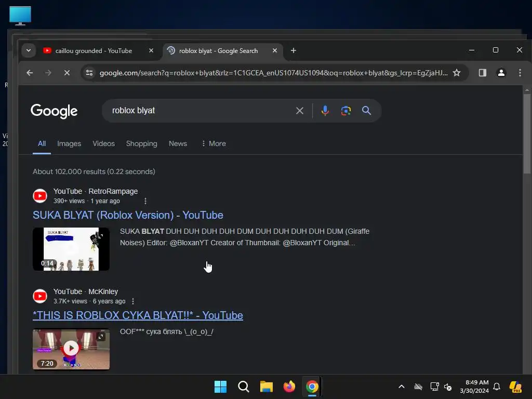Image resolution: width=532 pixels, height=399 pixels.
Task: Open SUKA BLYAT (Roblox Version) link
Action: pos(128,215)
